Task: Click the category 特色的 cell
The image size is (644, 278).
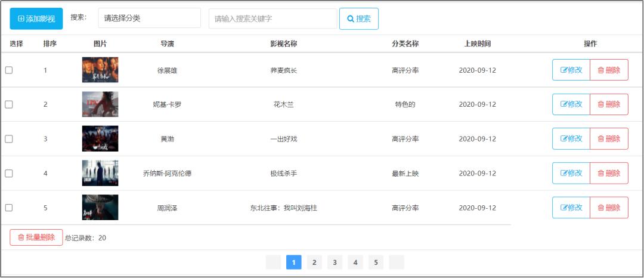Action: coord(405,104)
